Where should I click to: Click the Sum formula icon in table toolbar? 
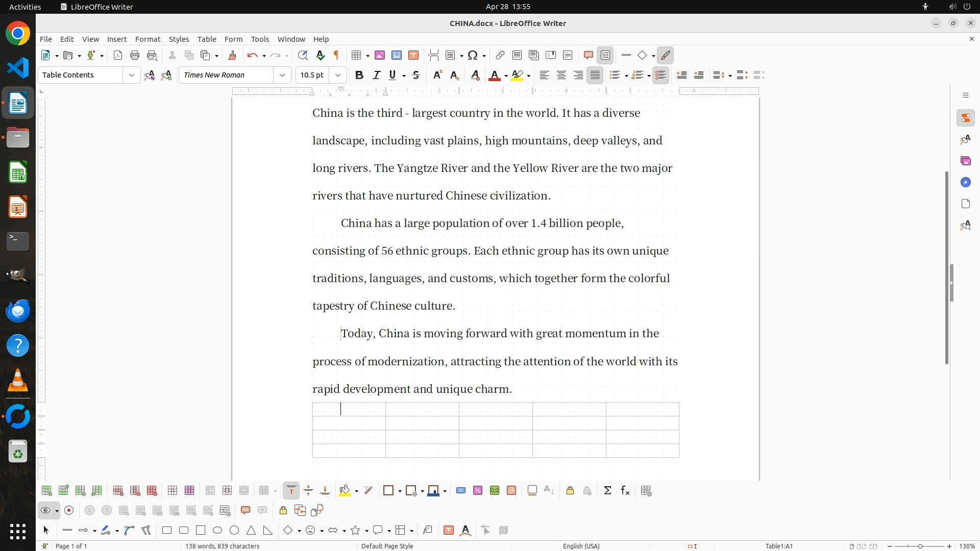607,491
